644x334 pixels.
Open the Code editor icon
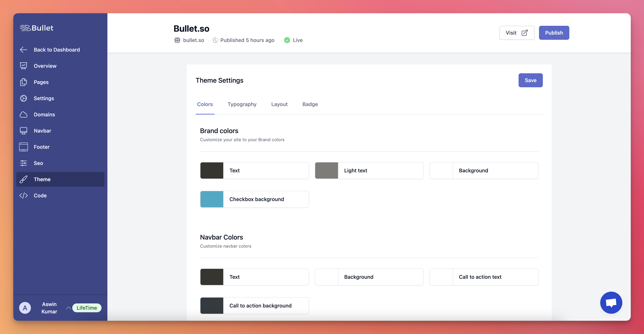pos(24,195)
